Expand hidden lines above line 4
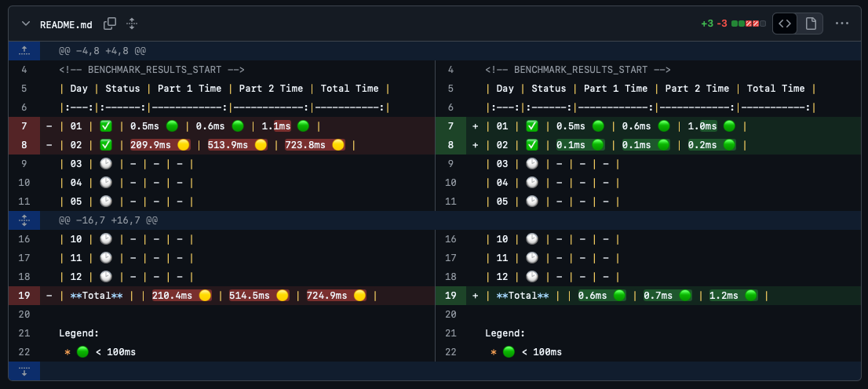This screenshot has height=389, width=868. pyautogui.click(x=24, y=51)
